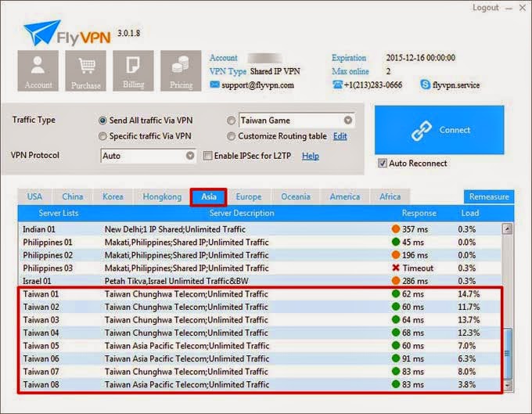The width and height of the screenshot is (532, 414).
Task: Open the Help link
Action: tap(311, 156)
